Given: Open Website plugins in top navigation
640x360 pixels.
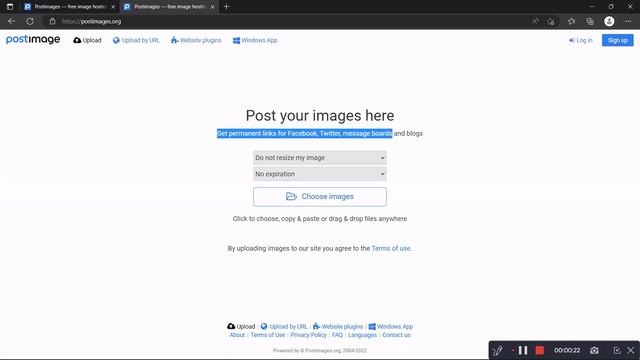Looking at the screenshot, I should pyautogui.click(x=196, y=40).
